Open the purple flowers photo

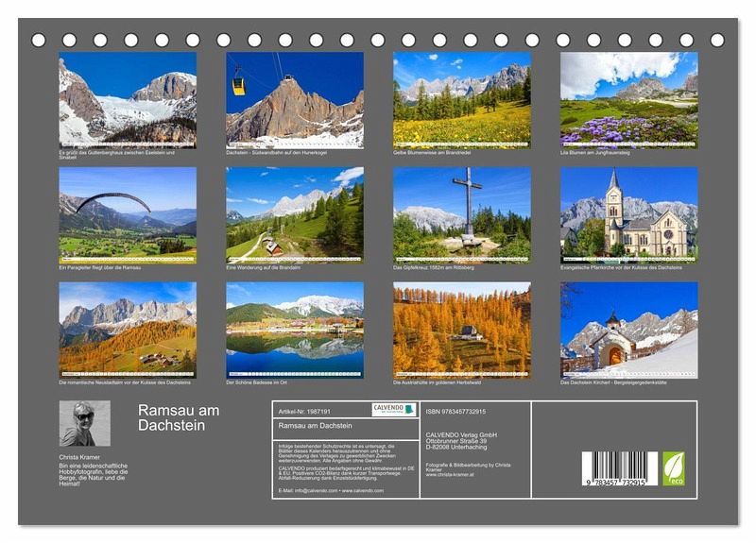(629, 100)
